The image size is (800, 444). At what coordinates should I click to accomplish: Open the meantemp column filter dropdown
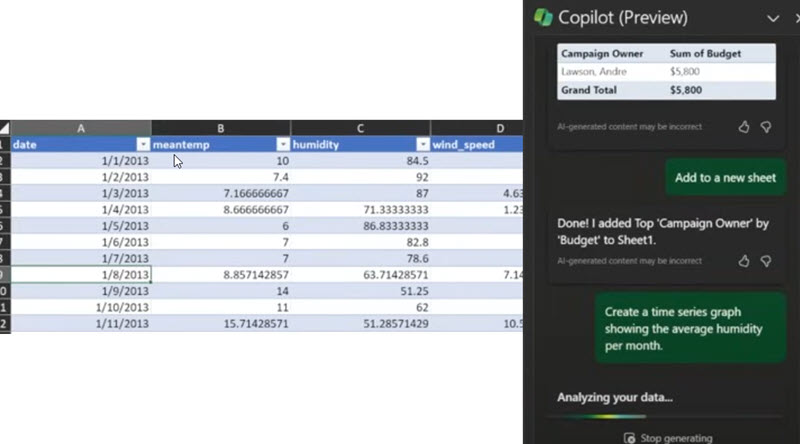tap(283, 144)
